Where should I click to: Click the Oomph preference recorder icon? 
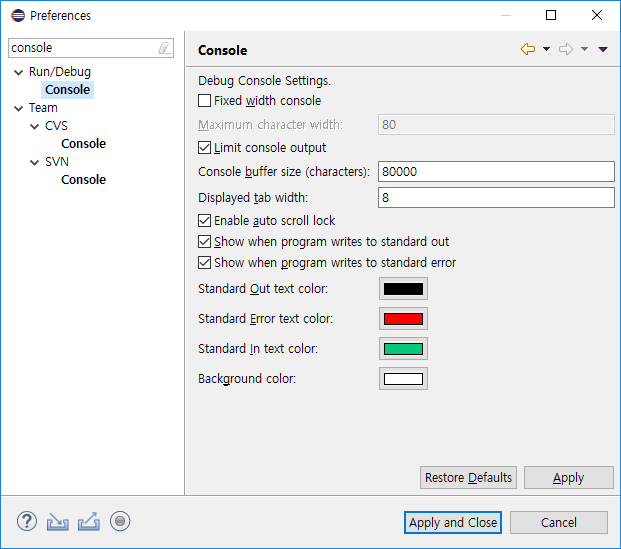[x=120, y=521]
